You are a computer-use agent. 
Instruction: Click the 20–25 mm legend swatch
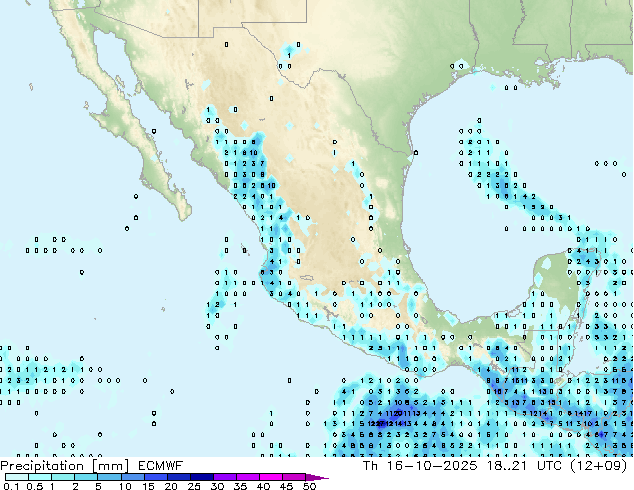pos(178,477)
